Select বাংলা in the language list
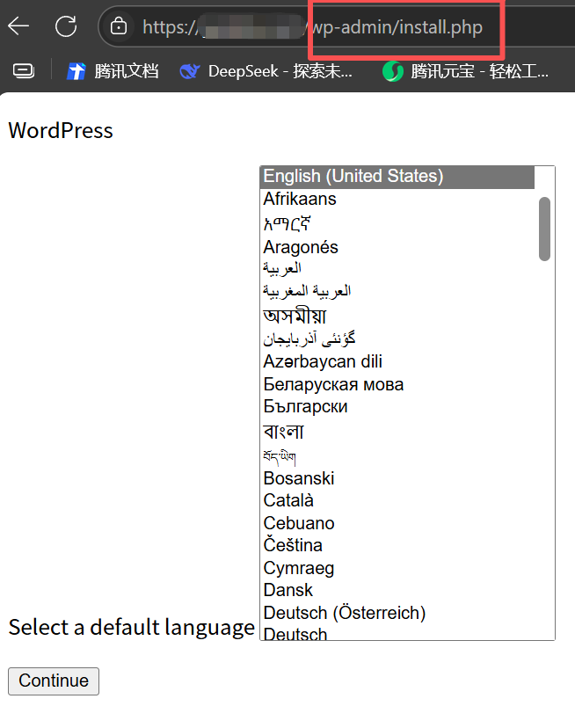This screenshot has width=575, height=728. 397,432
